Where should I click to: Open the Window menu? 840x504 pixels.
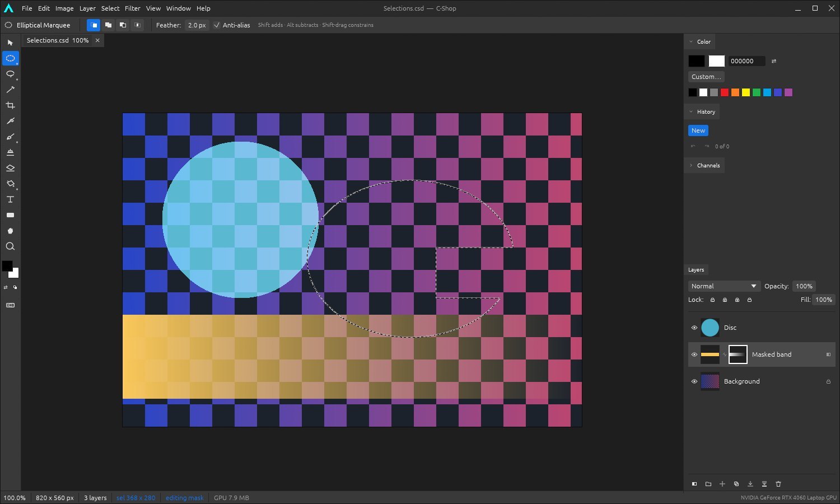[x=179, y=8]
